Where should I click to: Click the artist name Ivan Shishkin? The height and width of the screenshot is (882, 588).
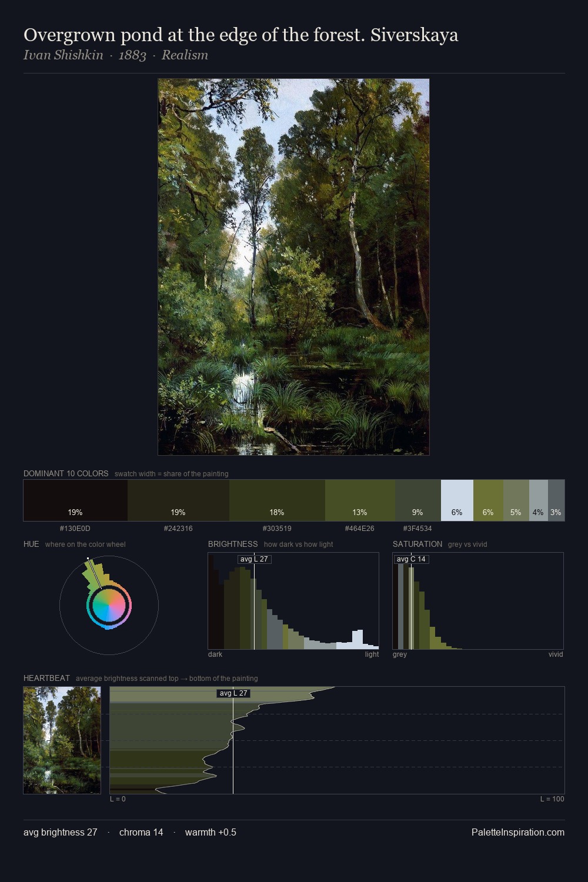click(x=63, y=55)
